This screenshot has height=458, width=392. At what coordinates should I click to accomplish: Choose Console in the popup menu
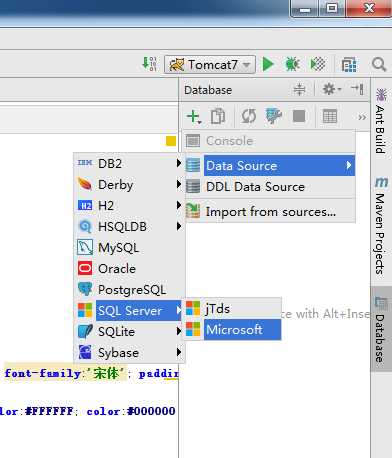pyautogui.click(x=269, y=141)
